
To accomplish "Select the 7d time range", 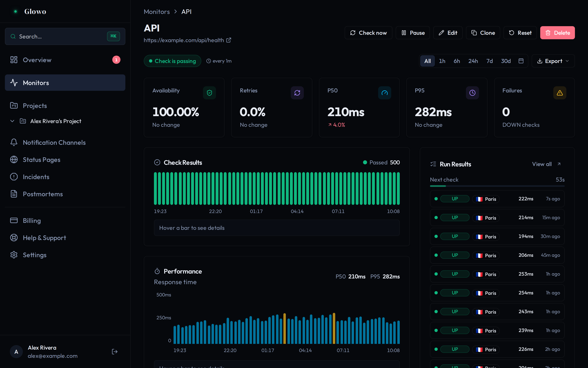I will point(490,61).
